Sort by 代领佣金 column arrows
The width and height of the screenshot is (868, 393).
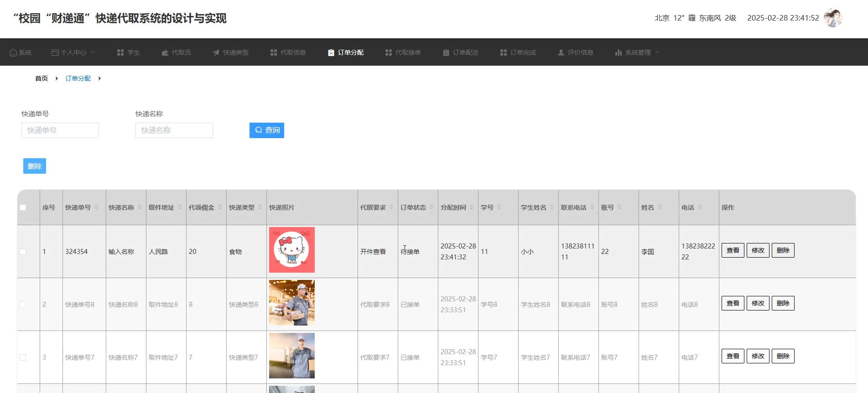point(220,207)
